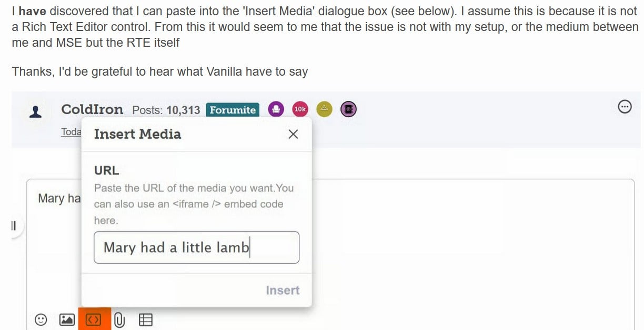This screenshot has width=644, height=330.
Task: Click the dark purple round badge icon
Action: [x=348, y=109]
